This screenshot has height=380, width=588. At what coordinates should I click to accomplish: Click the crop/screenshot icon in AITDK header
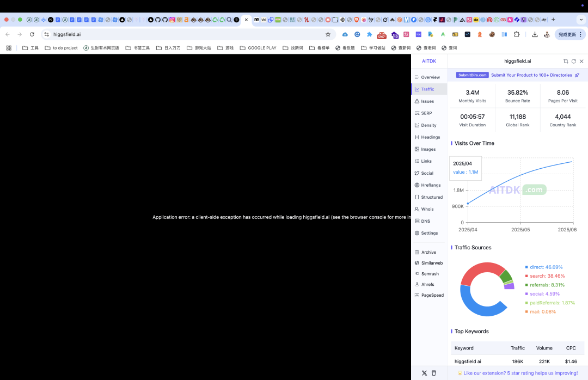pyautogui.click(x=566, y=61)
